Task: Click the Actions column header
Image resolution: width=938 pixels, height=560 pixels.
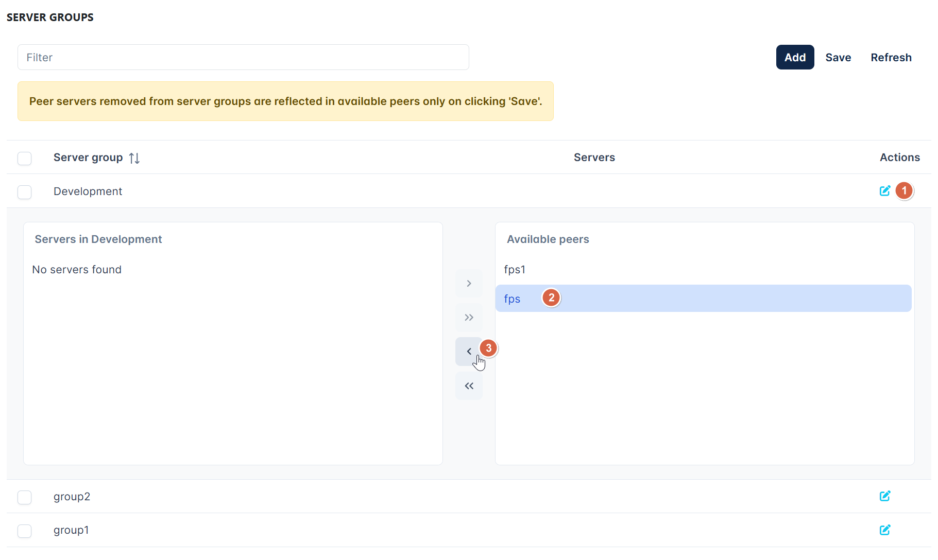Action: tap(899, 157)
